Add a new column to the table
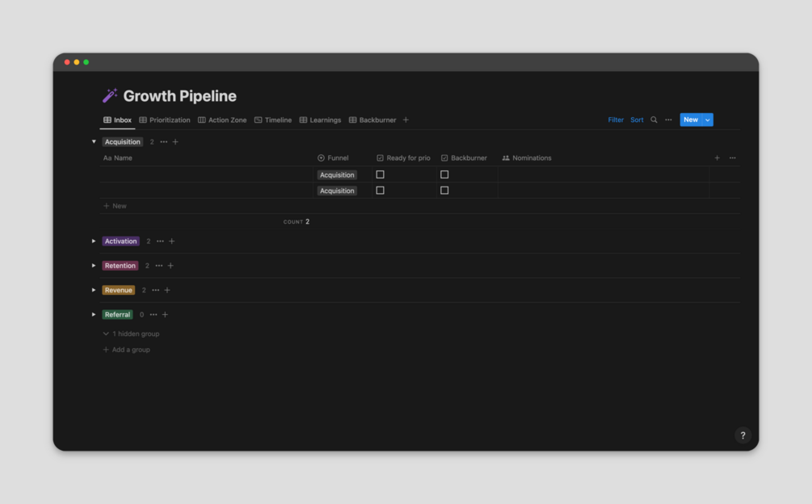The image size is (812, 504). 717,158
